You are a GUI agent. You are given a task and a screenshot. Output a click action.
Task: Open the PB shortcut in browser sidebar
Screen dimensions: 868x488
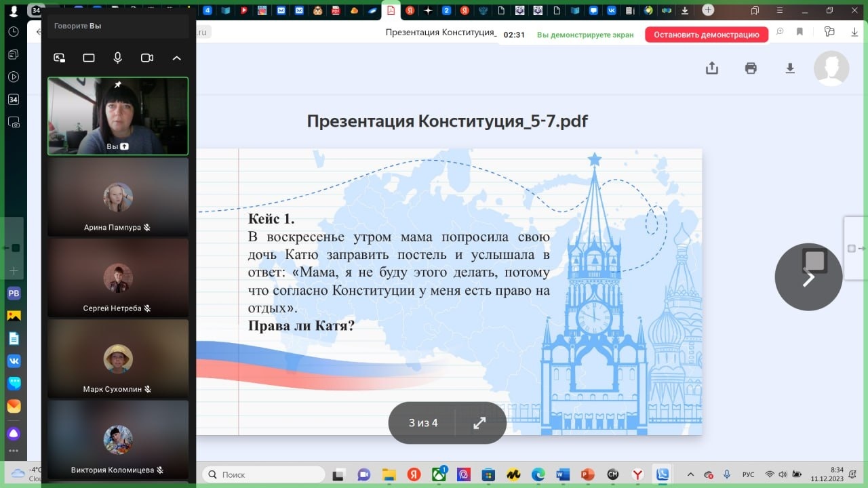tap(14, 293)
